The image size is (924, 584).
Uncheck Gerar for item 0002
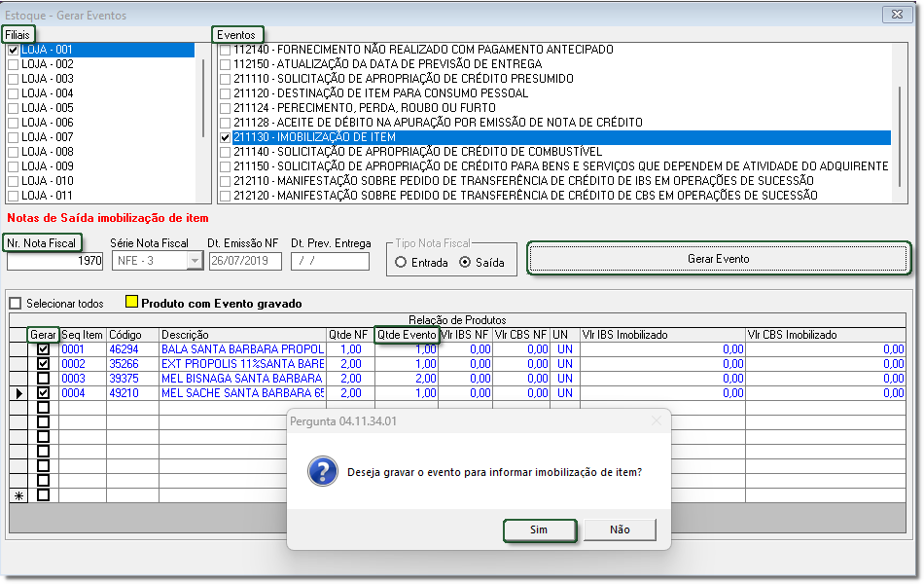click(43, 364)
